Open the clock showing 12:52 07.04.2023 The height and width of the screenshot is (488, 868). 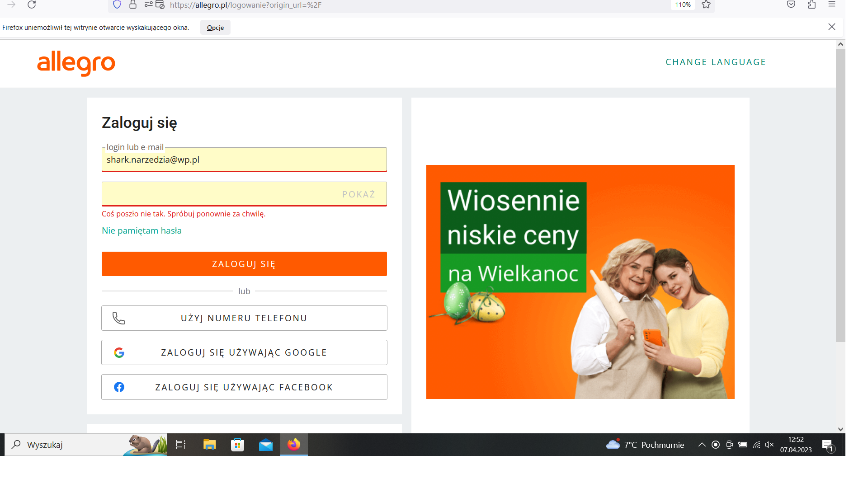[x=796, y=445]
